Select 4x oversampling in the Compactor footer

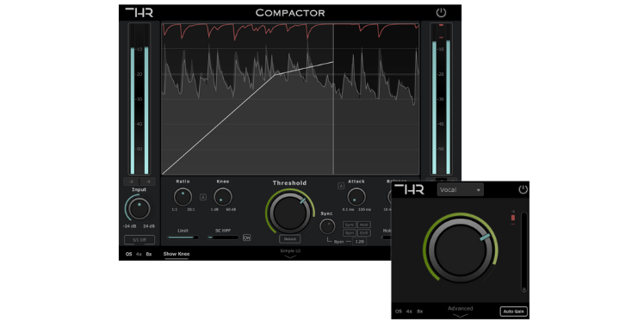139,254
